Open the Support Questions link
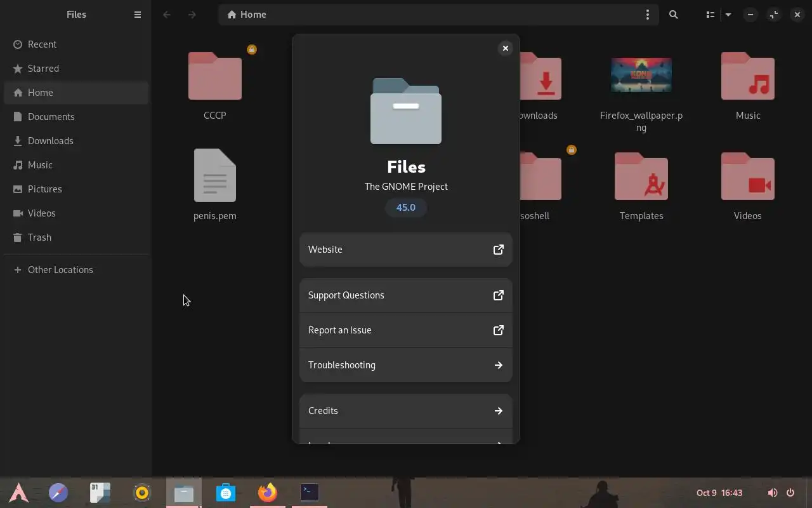The width and height of the screenshot is (812, 508). pyautogui.click(x=406, y=295)
